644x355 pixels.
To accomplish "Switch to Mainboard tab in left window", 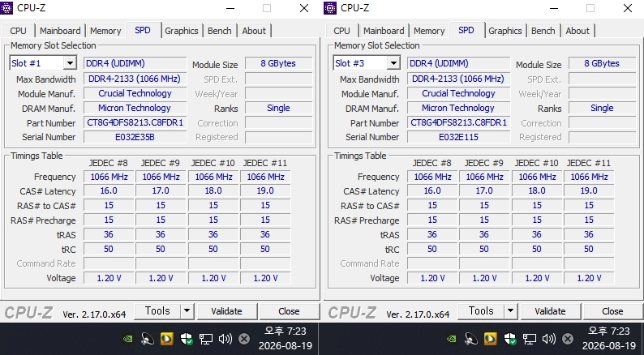I will pyautogui.click(x=60, y=31).
